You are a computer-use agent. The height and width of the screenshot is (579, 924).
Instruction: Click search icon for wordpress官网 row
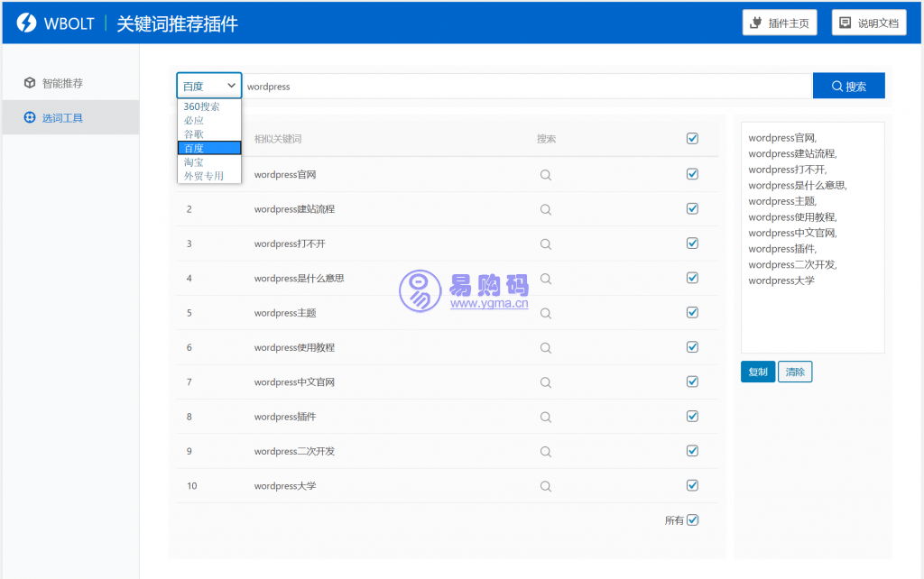545,175
